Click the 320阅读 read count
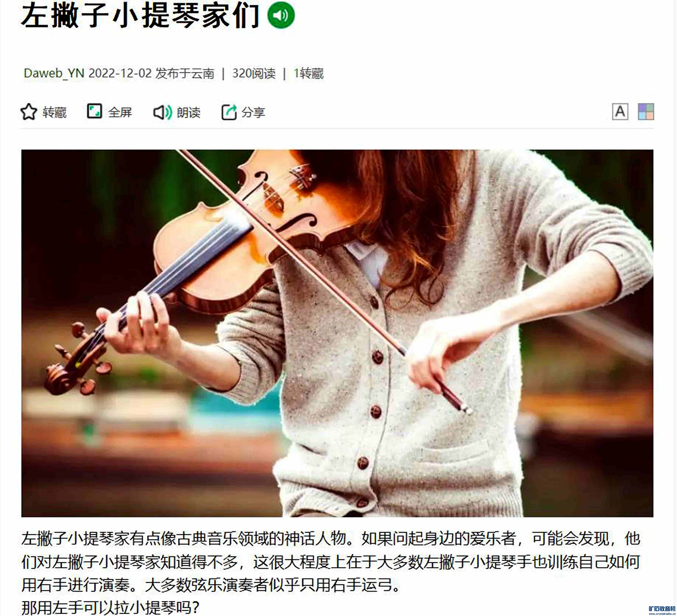The width and height of the screenshot is (677, 616). pyautogui.click(x=254, y=73)
